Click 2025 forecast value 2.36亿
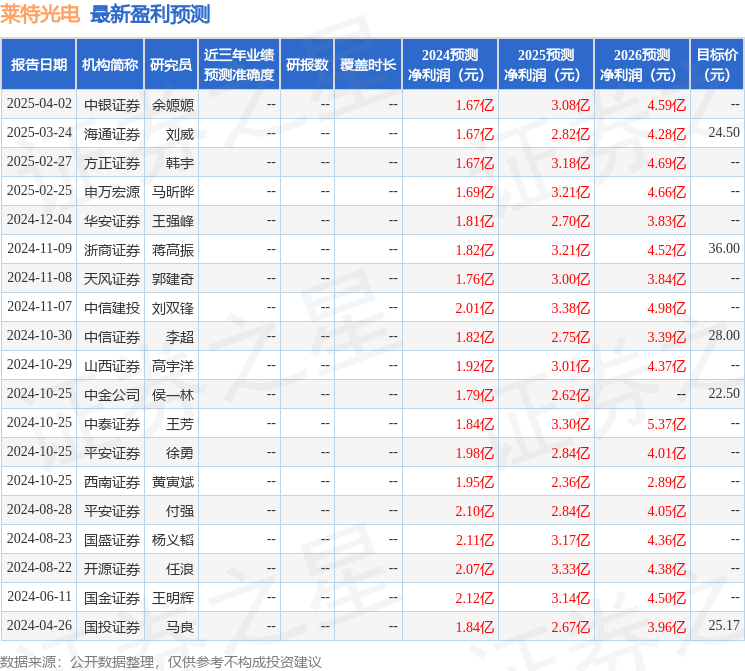The height and width of the screenshot is (671, 745). (571, 482)
